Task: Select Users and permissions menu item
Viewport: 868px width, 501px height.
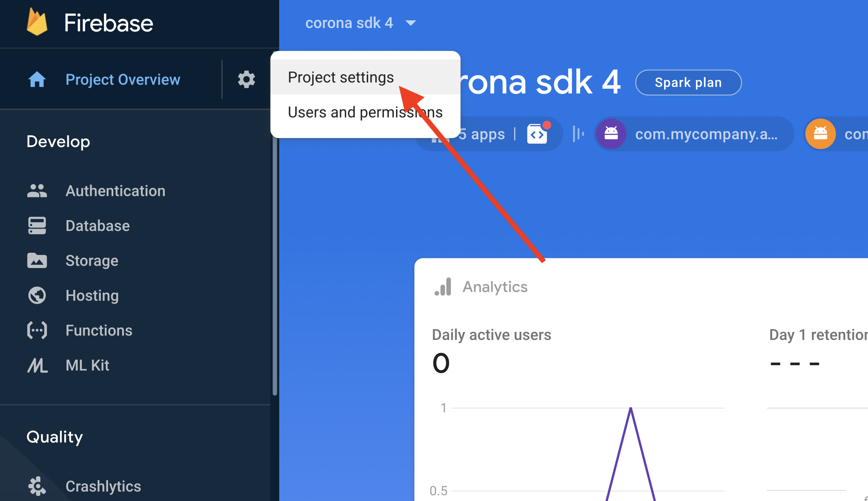Action: coord(365,112)
